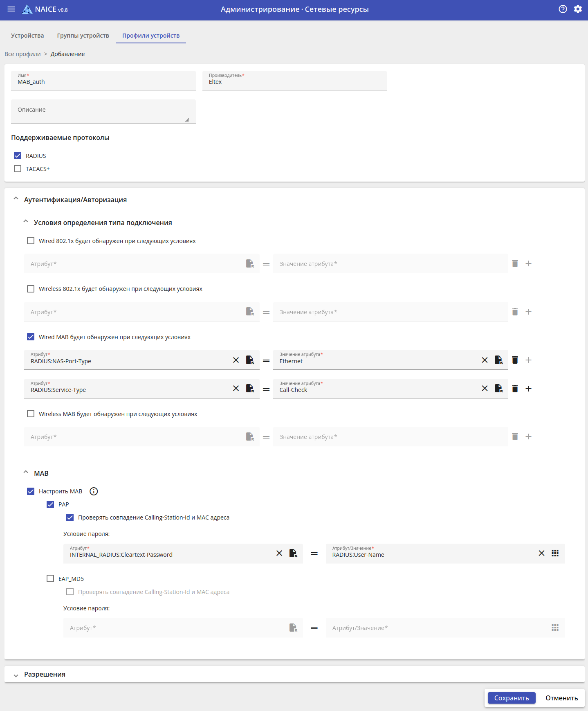Image resolution: width=588 pixels, height=711 pixels.
Task: Open the hamburger navigation menu
Action: (11, 9)
